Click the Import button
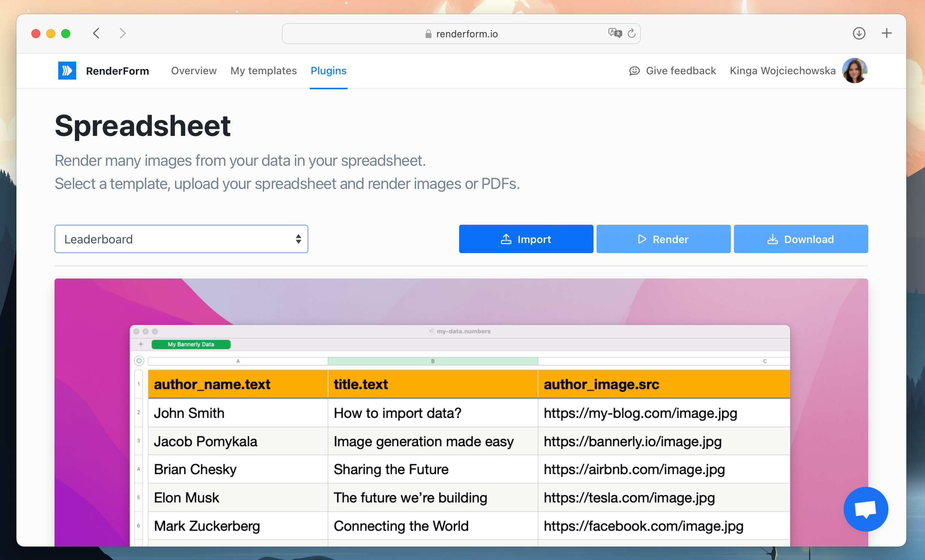This screenshot has height=560, width=925. tap(526, 239)
